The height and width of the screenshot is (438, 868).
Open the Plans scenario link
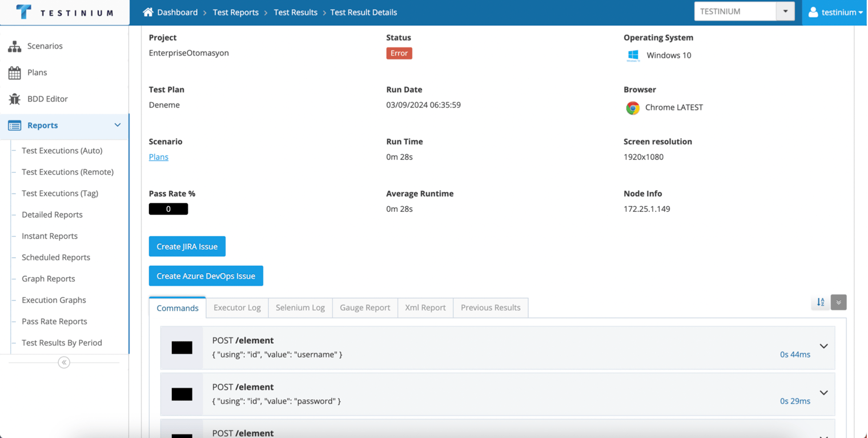click(159, 157)
